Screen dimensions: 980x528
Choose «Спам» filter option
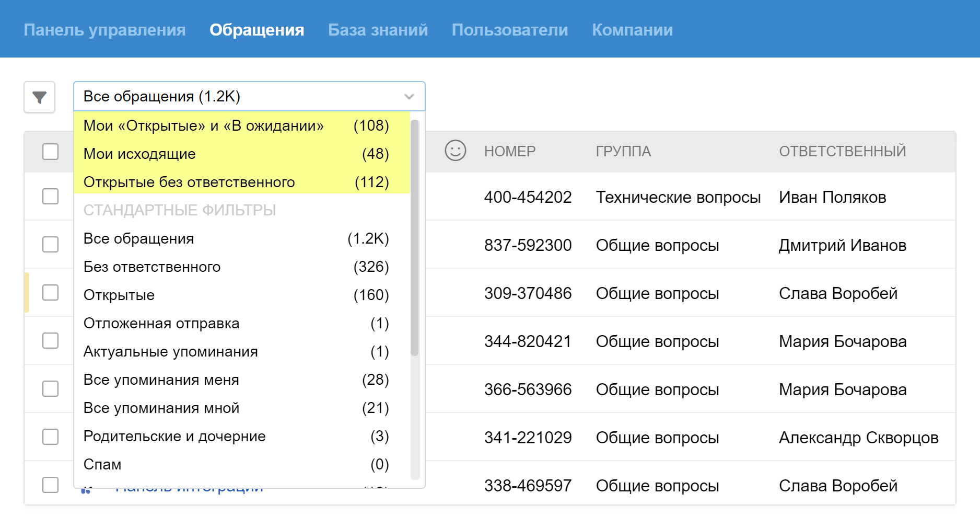(x=242, y=465)
